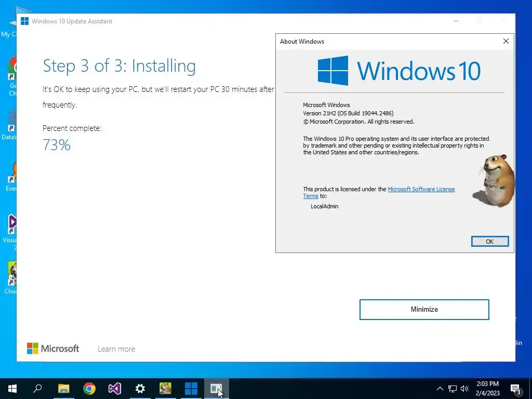This screenshot has height=399, width=532.
Task: Open the Sandbox hamster app in taskbar
Action: (166, 389)
